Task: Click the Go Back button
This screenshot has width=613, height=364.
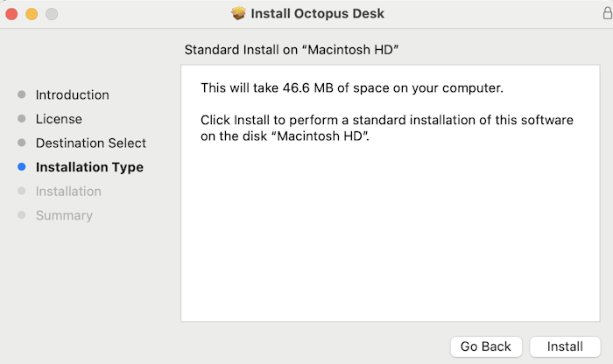Action: pos(486,346)
